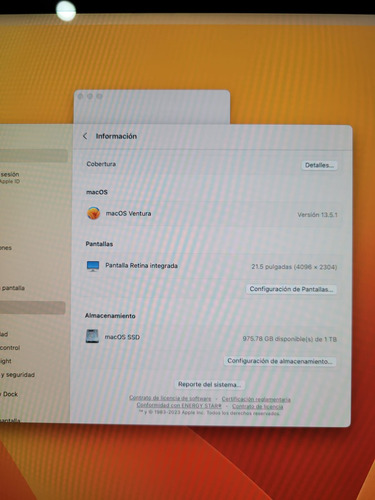
Task: Open Reporte del sistema
Action: point(209,384)
